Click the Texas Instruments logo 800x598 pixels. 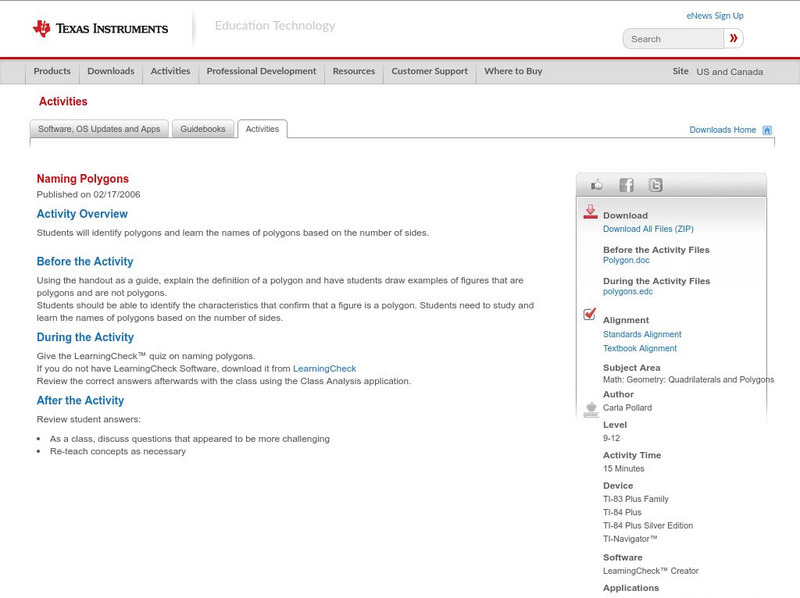click(x=100, y=29)
